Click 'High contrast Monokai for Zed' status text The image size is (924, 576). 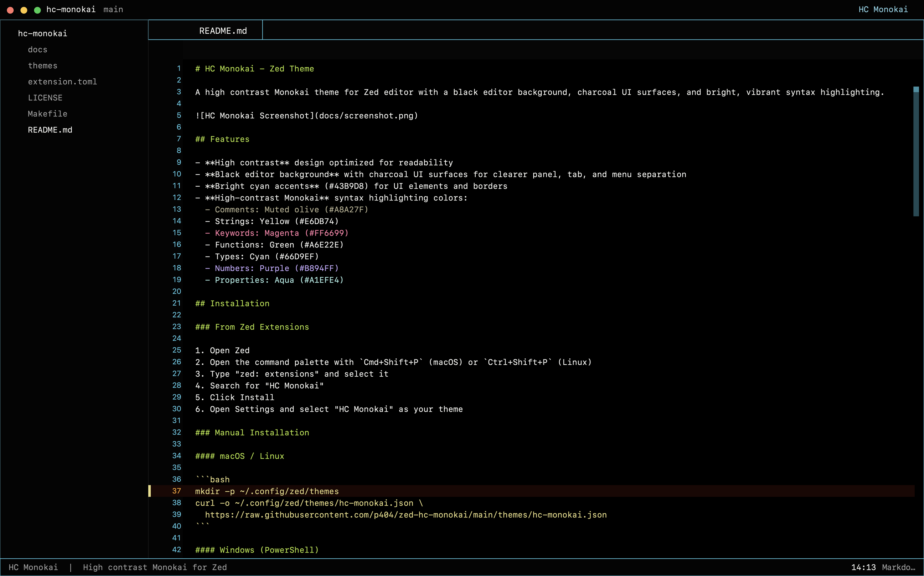coord(155,567)
